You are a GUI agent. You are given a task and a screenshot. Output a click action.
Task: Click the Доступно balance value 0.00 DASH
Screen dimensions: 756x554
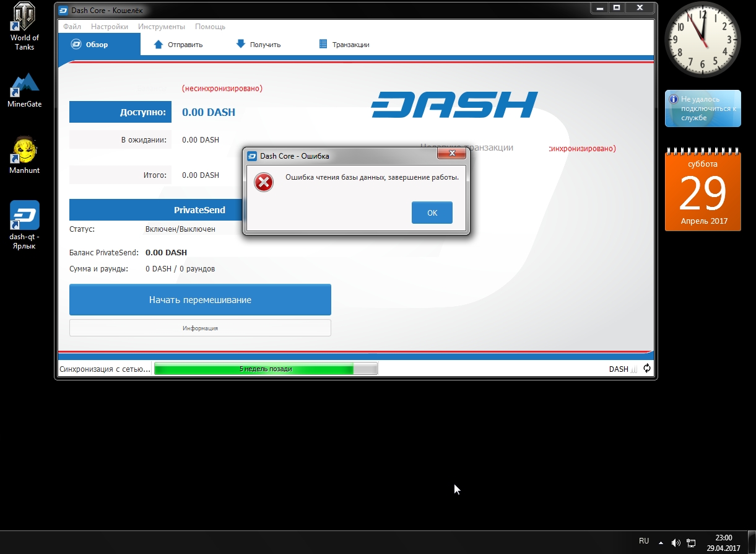[209, 112]
